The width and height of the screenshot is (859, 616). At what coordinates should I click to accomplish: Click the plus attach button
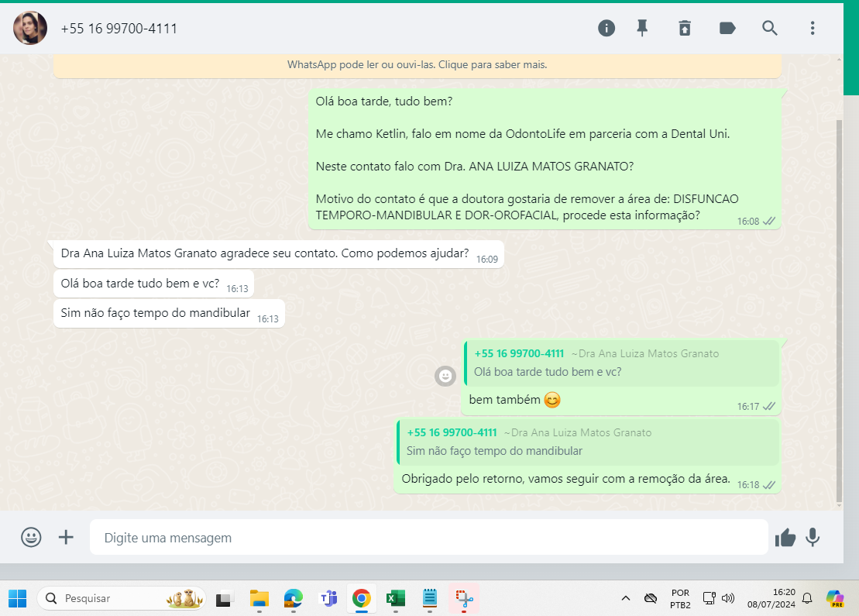point(66,537)
